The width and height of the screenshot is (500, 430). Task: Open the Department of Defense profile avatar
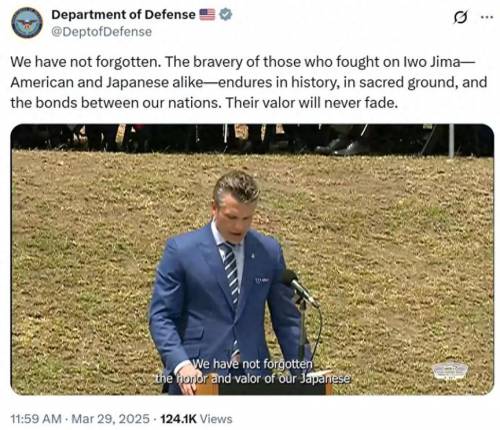[27, 22]
